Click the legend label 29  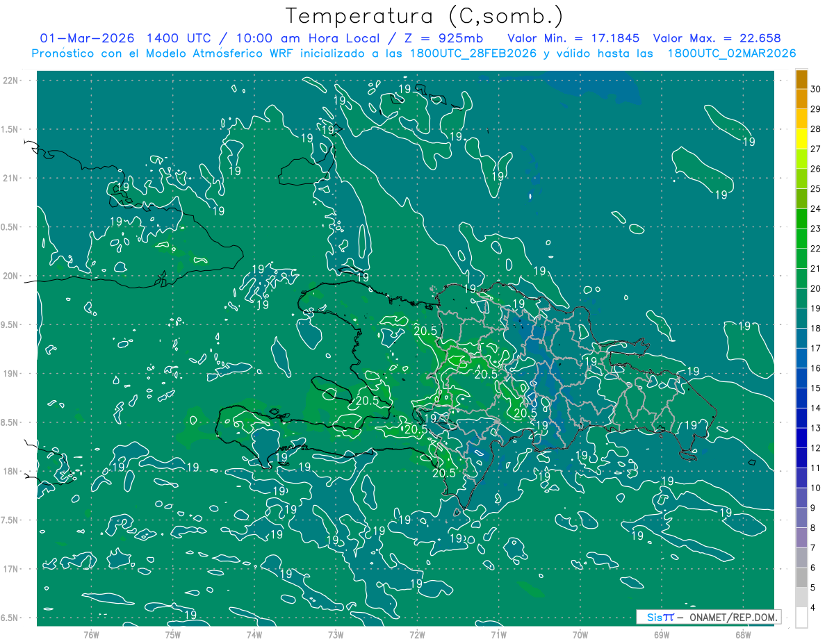tap(816, 109)
